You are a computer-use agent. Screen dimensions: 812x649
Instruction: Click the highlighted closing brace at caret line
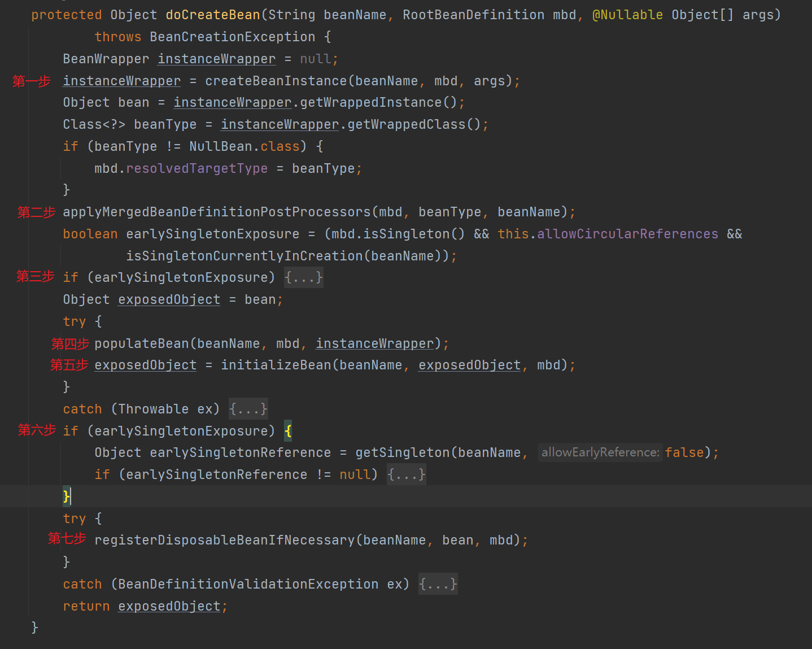pos(66,496)
